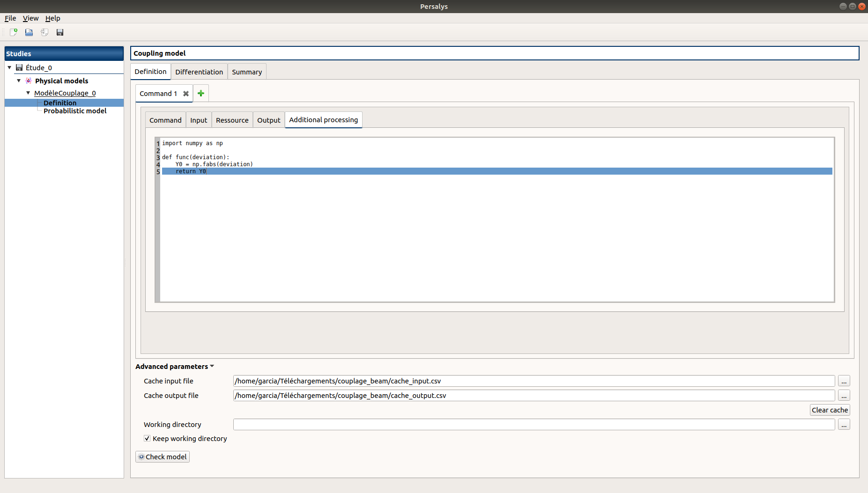Select Probabilistic model in the tree
The width and height of the screenshot is (868, 493).
click(x=75, y=111)
